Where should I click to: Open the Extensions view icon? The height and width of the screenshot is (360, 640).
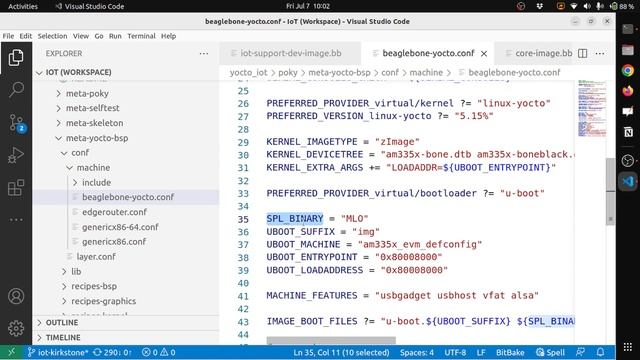pyautogui.click(x=16, y=188)
